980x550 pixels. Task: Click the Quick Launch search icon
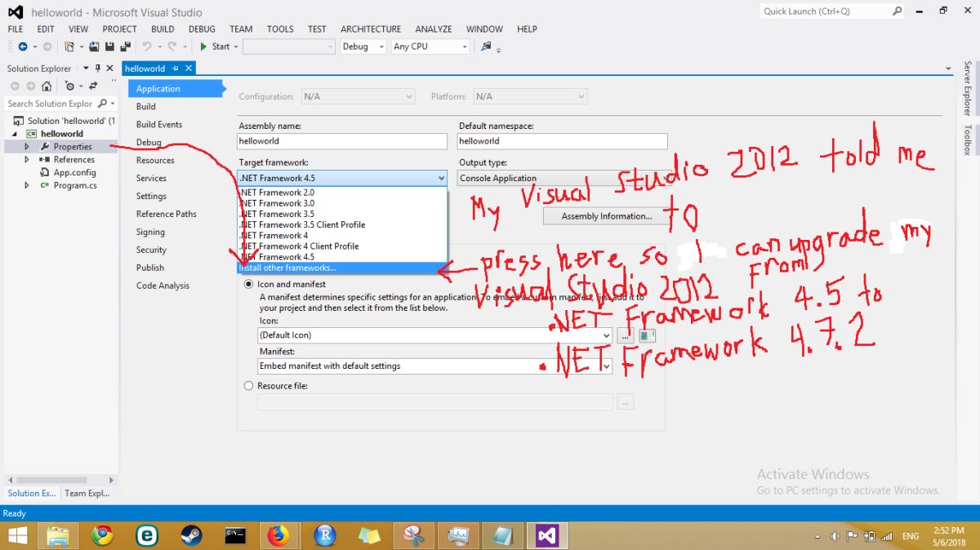898,11
